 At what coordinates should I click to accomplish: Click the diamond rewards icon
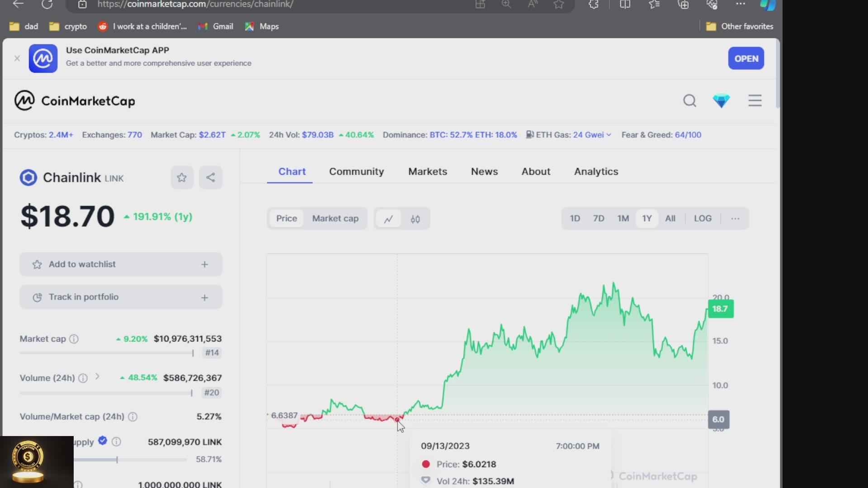(721, 100)
